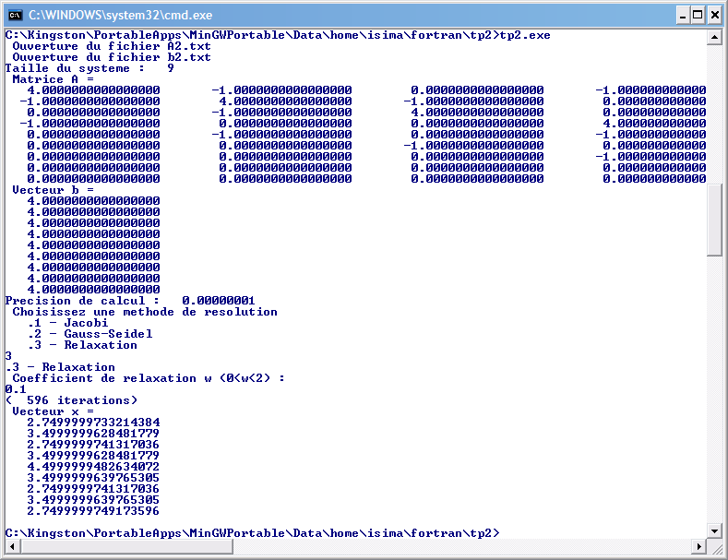
Task: Click the vertical scrollbar thumb
Action: (x=714, y=219)
